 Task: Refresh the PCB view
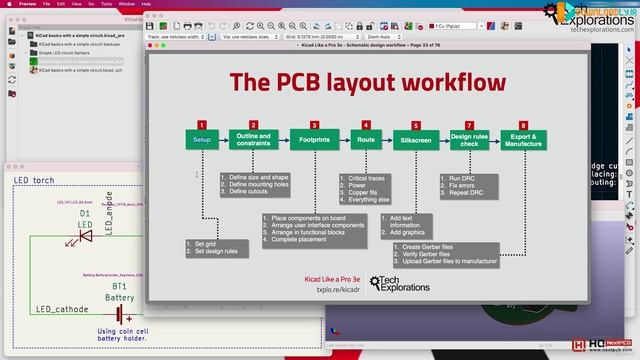[x=250, y=26]
